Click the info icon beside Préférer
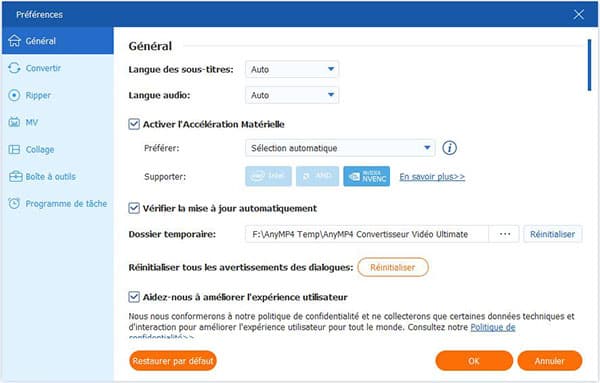600x383 pixels. (x=450, y=148)
